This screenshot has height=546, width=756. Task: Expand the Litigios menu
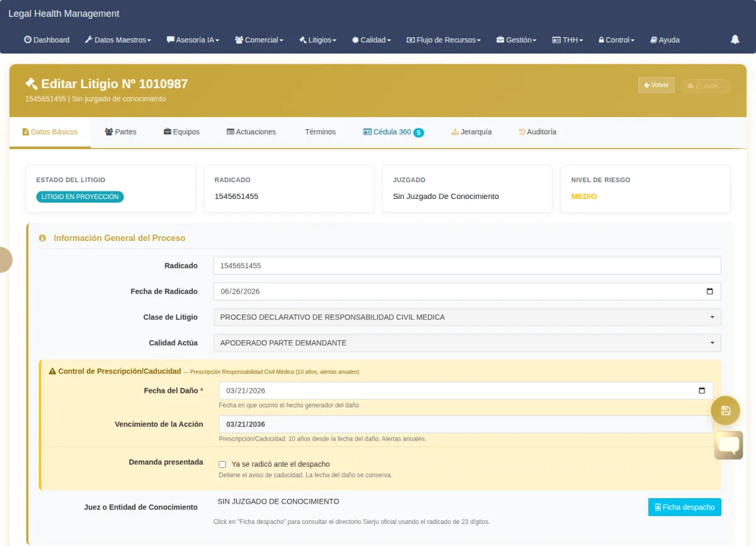318,40
